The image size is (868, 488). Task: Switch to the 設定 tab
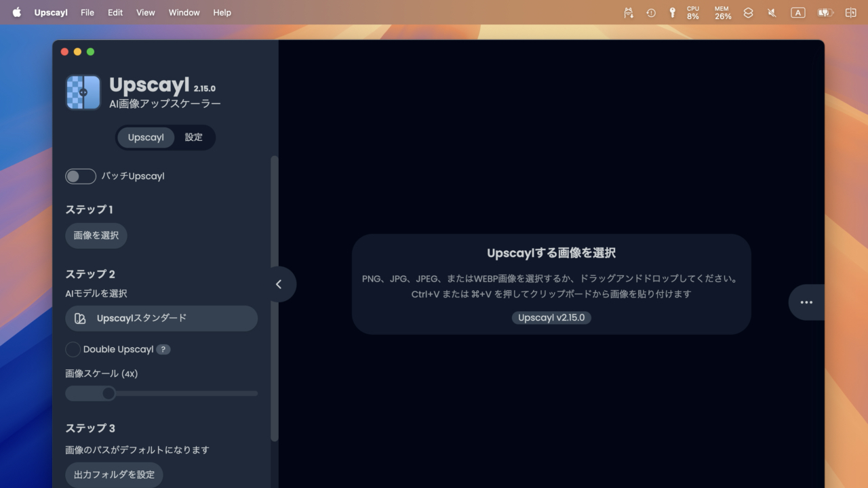(194, 138)
